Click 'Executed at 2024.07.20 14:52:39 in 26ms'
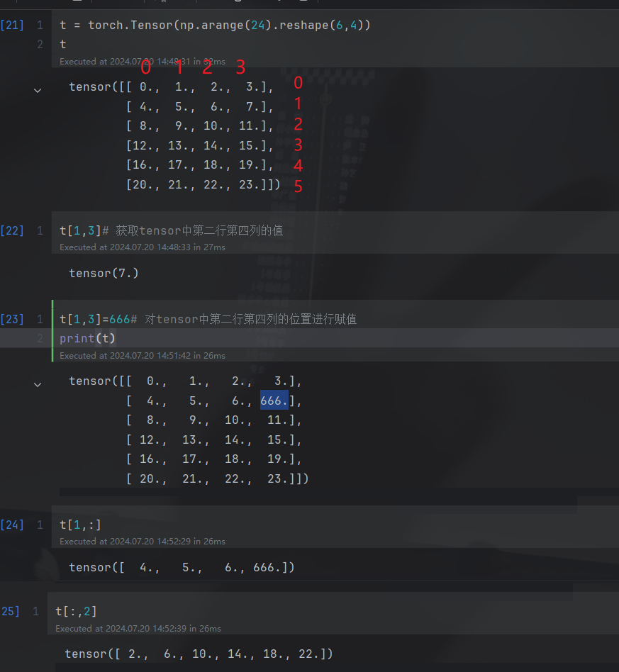619x672 pixels. [138, 628]
